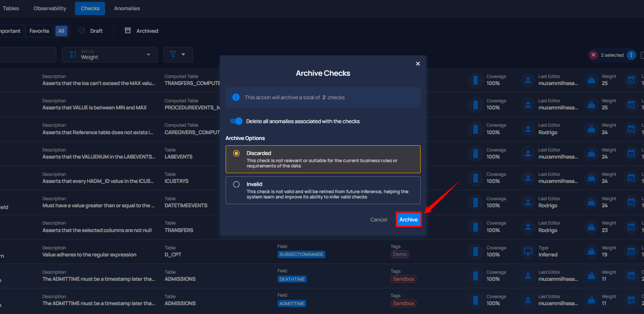Select the Discarded archive option

[323, 159]
